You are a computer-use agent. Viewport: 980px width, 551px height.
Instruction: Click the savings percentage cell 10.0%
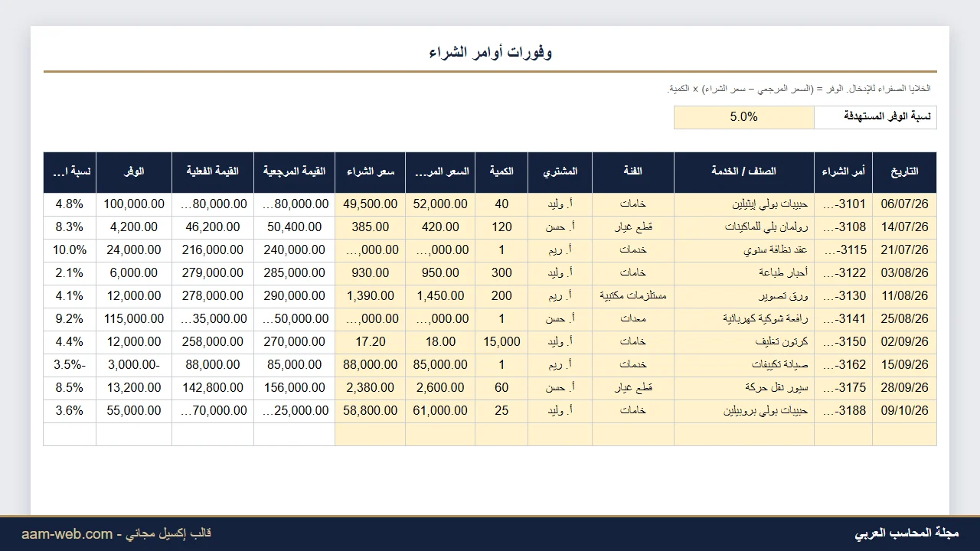70,250
